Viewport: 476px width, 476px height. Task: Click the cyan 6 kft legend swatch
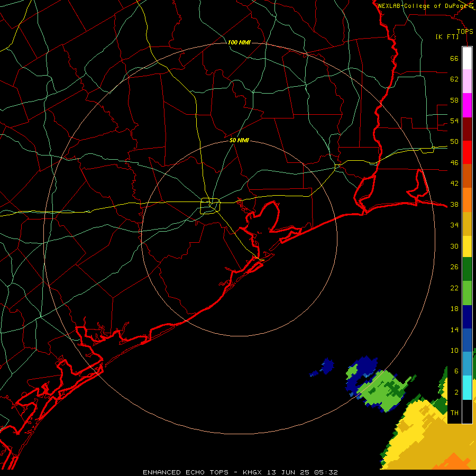click(467, 388)
